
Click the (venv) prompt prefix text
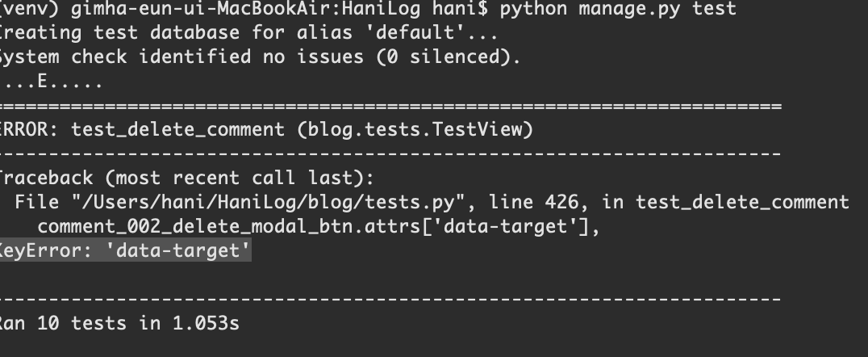tap(29, 10)
